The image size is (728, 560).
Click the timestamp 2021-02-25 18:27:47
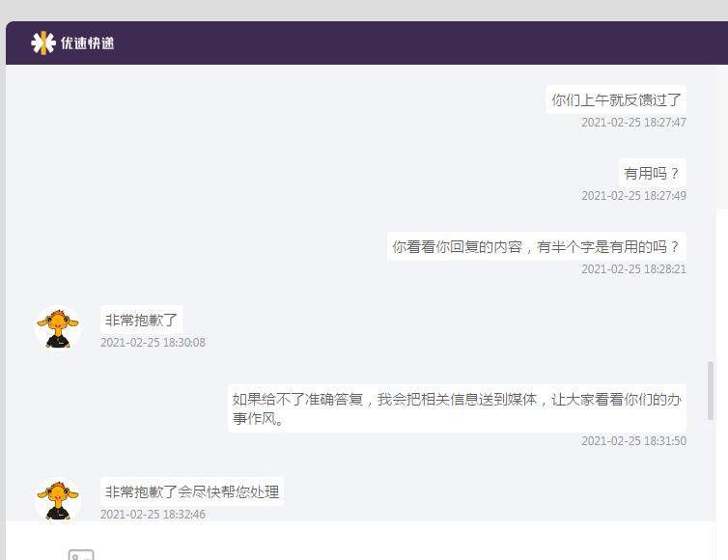(633, 122)
